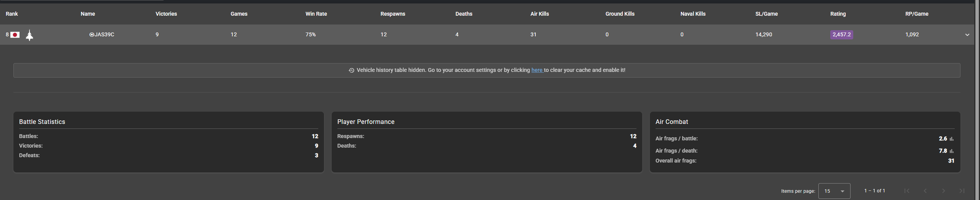Image resolution: width=980 pixels, height=200 pixels.
Task: Go to the previous page of results
Action: [925, 191]
